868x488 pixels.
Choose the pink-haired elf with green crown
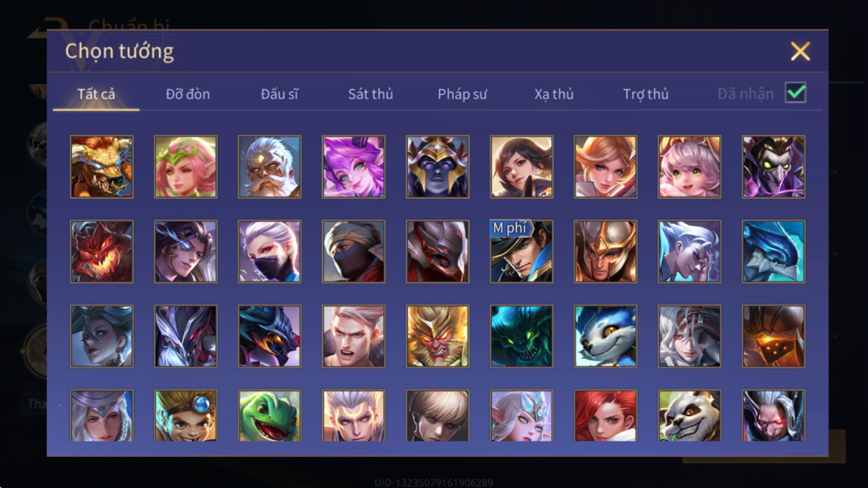point(186,167)
